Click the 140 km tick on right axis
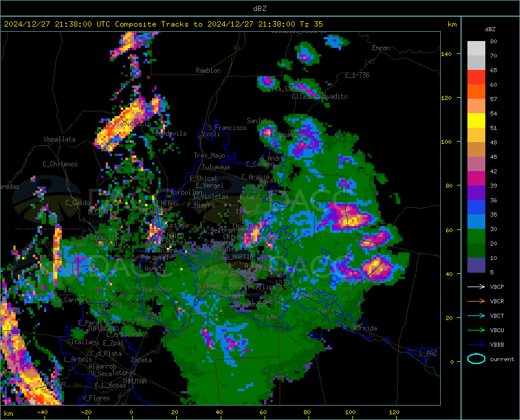520x420 pixels. (446, 54)
